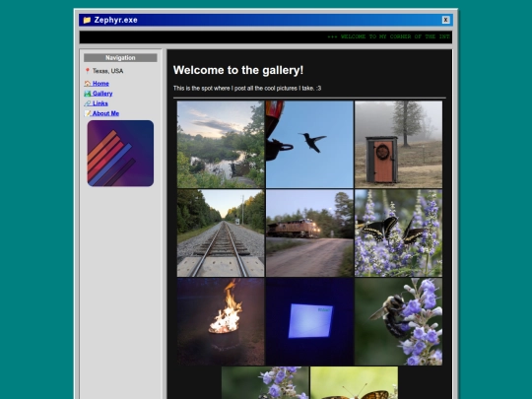The width and height of the screenshot is (532, 399).
Task: Click the folder icon in Zephyr.exe title bar
Action: 87,20
